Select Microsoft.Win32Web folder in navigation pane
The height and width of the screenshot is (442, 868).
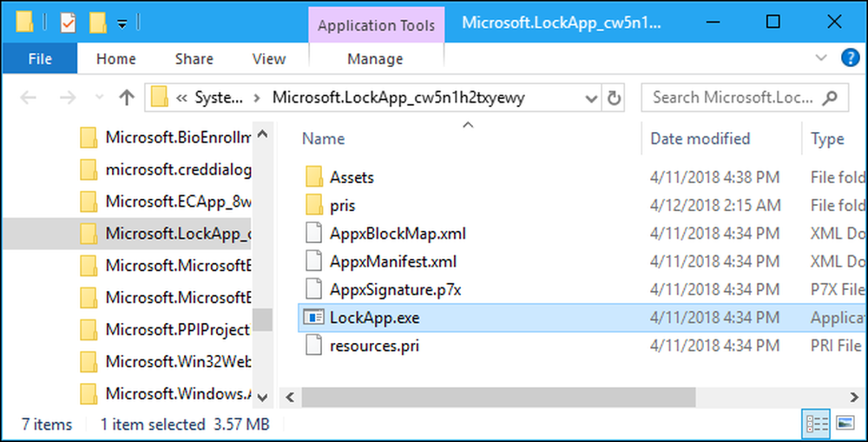(x=166, y=362)
